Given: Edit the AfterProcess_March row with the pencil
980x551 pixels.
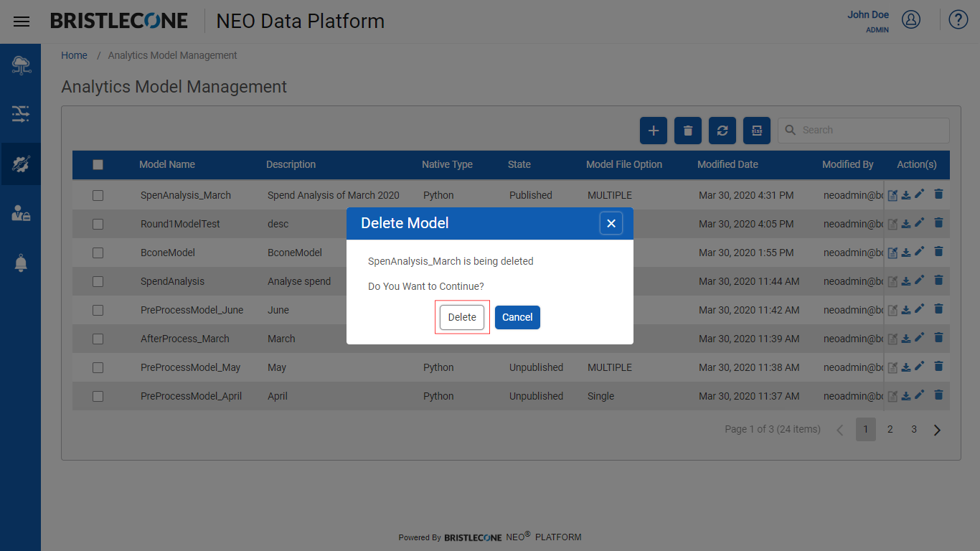Looking at the screenshot, I should 920,337.
